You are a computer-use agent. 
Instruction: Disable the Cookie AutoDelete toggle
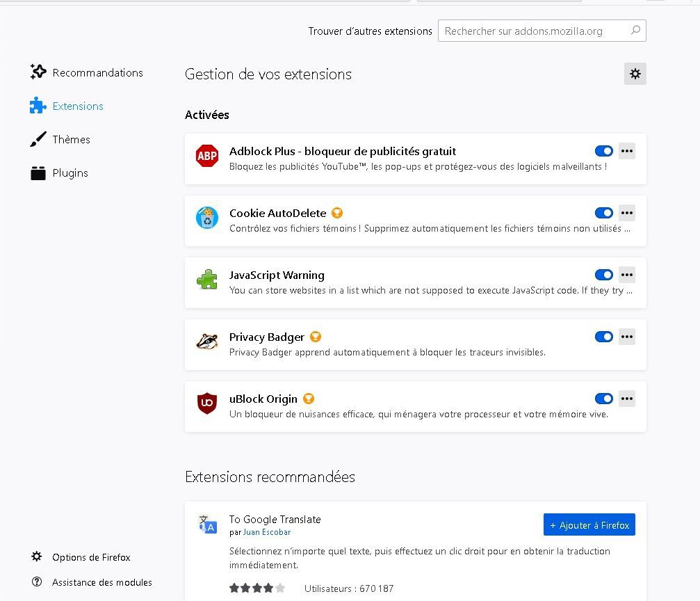pos(603,213)
